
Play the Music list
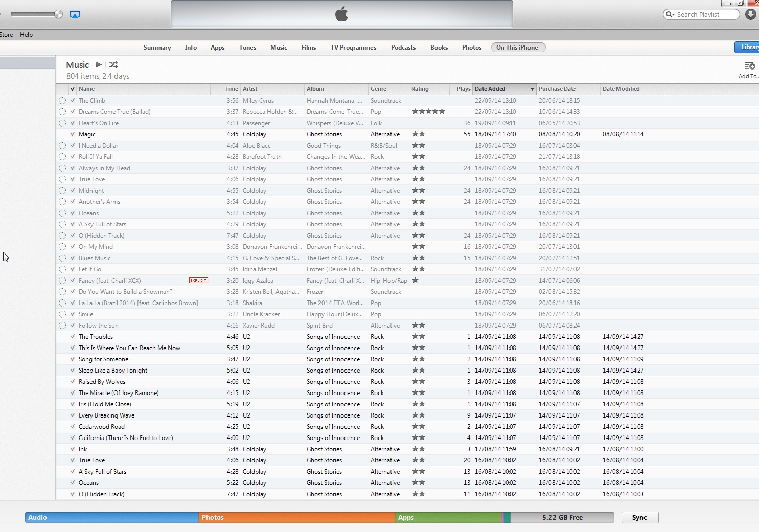(x=99, y=65)
